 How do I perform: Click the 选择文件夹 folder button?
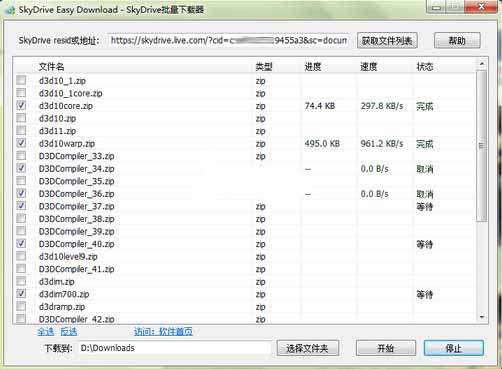coord(307,348)
